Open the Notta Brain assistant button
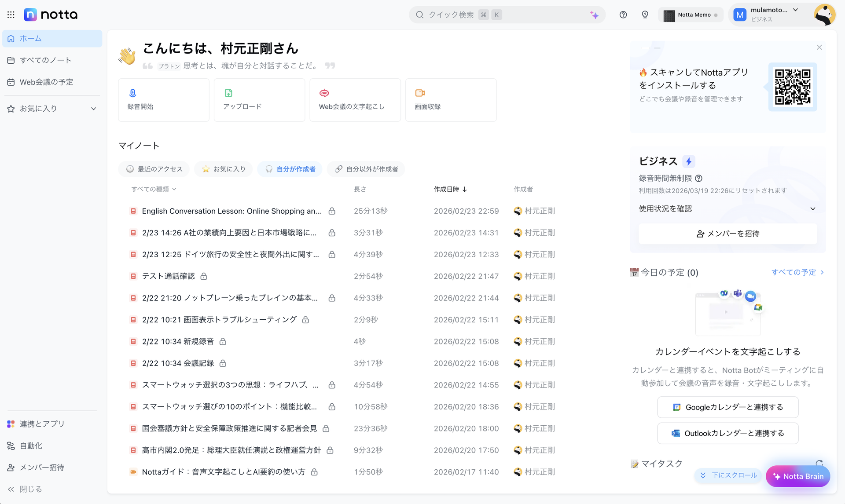845x504 pixels. [798, 476]
